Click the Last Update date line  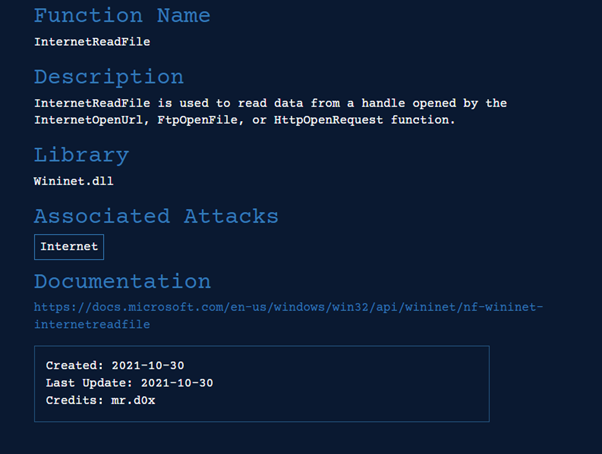pos(129,382)
